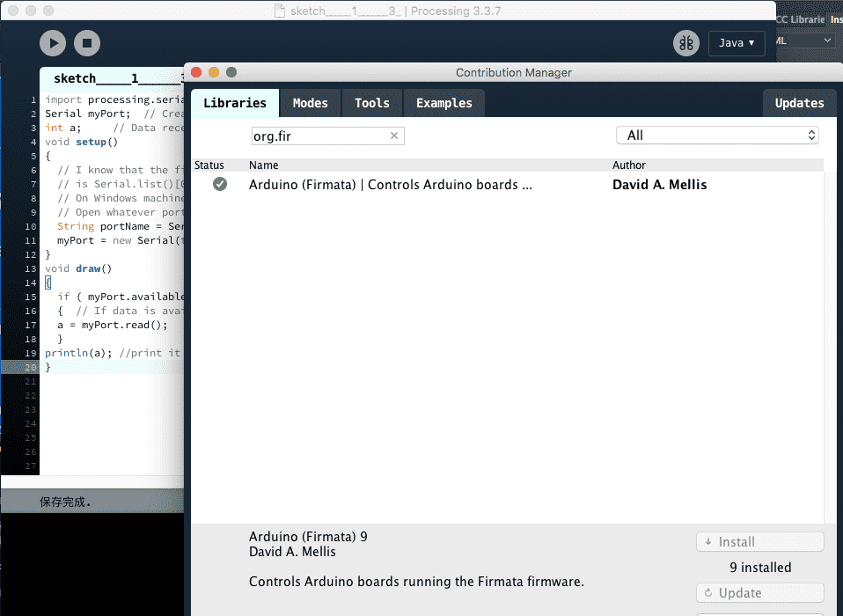Click the author David A. Mellis cell
Viewport: 843px width, 616px height.
[660, 185]
